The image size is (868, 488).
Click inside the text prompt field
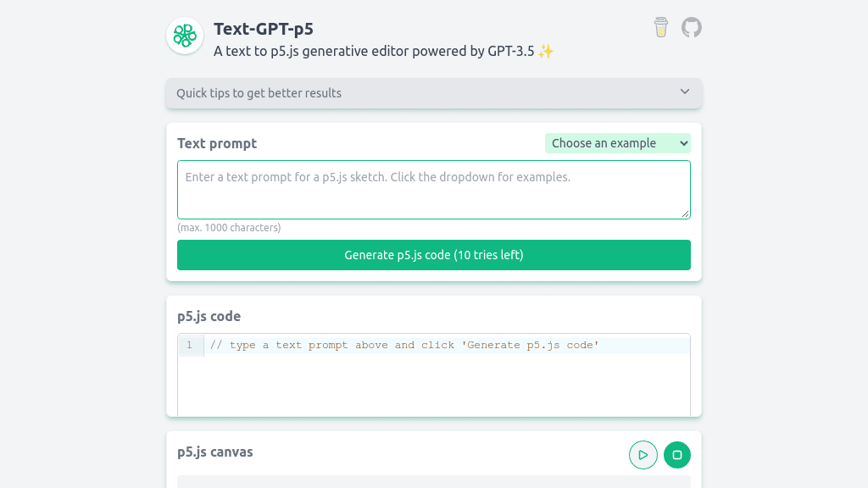(433, 189)
